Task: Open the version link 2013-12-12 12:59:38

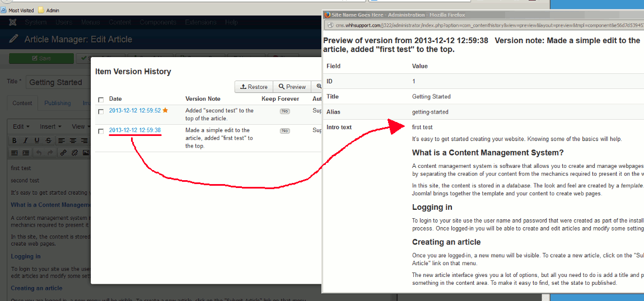Action: click(x=135, y=130)
